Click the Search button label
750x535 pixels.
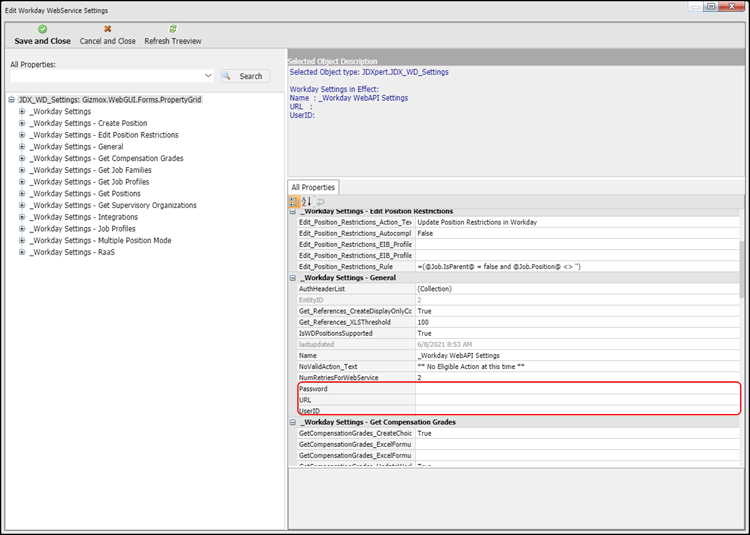point(251,76)
